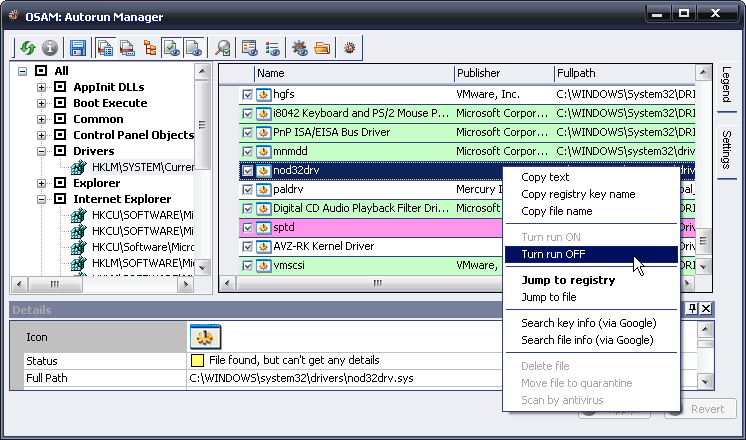Image resolution: width=746 pixels, height=440 pixels.
Task: Toggle the documents list view icon
Action: click(105, 48)
